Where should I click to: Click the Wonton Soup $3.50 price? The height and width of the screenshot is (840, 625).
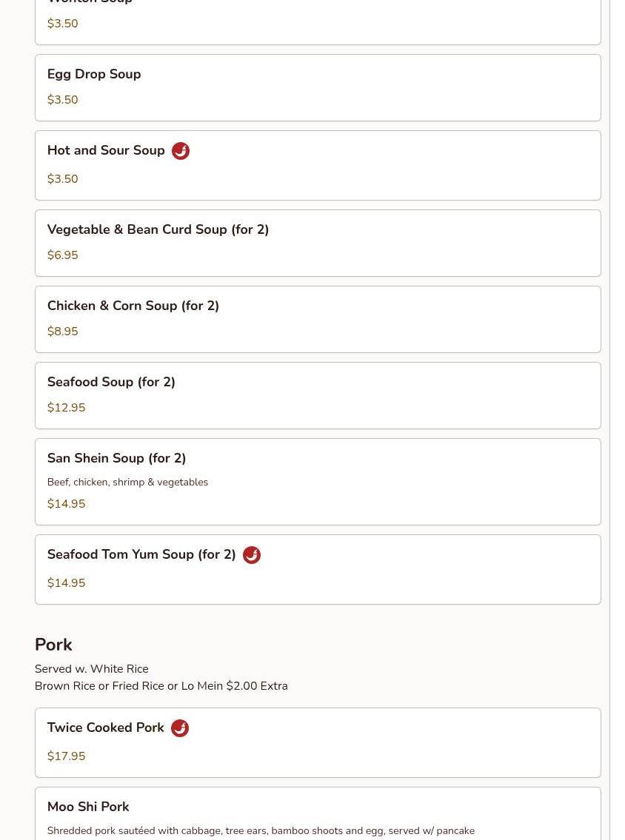tap(63, 24)
